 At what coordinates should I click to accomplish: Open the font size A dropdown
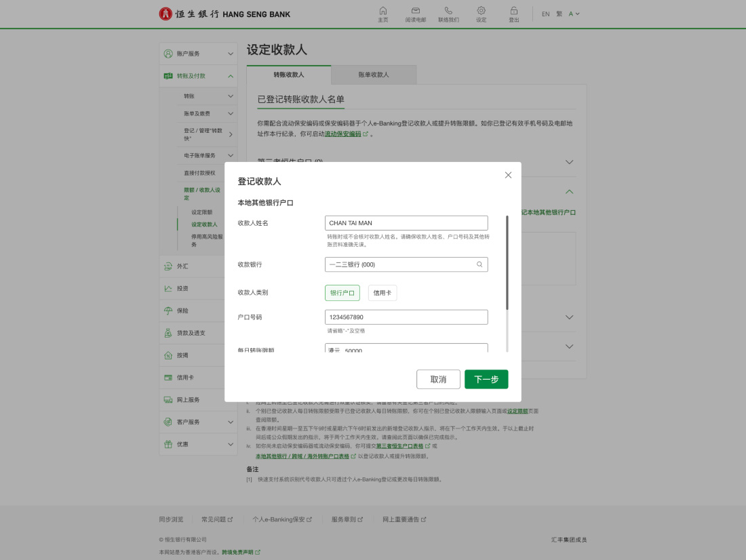click(574, 14)
